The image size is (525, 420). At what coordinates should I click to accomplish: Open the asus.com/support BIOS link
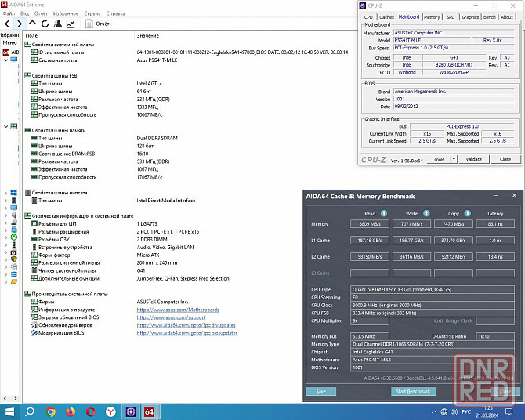[171, 317]
